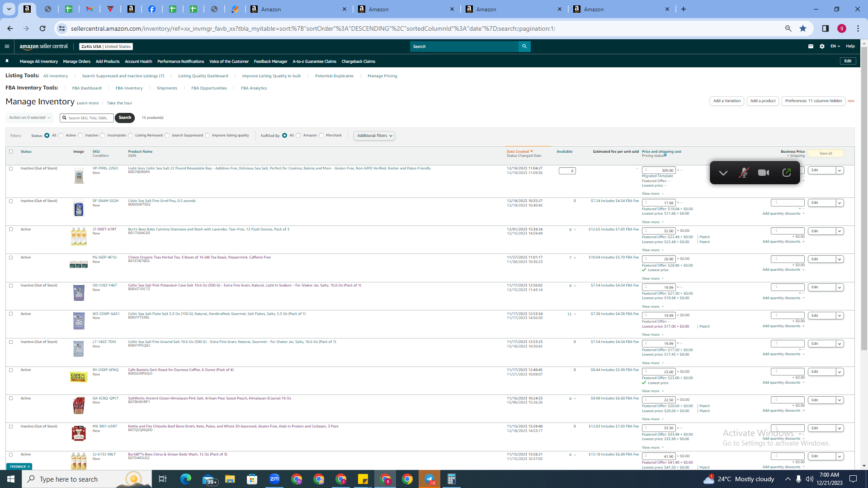This screenshot has width=868, height=488.
Task: Open Account Health menu item
Action: click(138, 61)
